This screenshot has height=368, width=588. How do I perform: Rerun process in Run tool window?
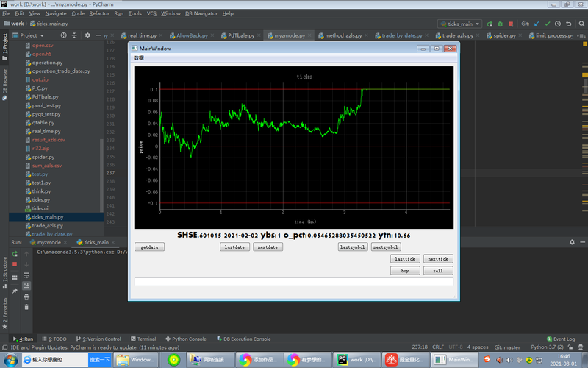tap(15, 254)
